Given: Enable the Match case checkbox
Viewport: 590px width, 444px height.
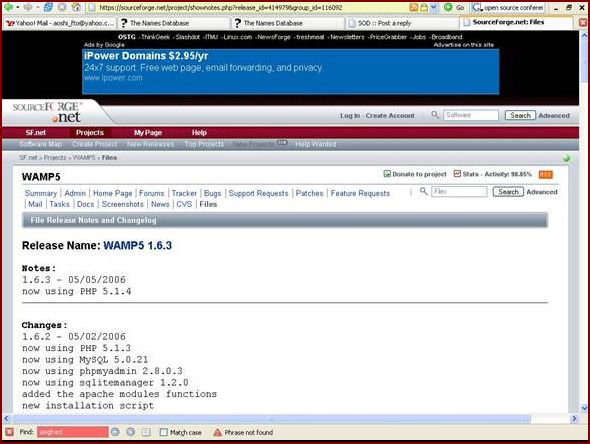Looking at the screenshot, I should coord(163,432).
